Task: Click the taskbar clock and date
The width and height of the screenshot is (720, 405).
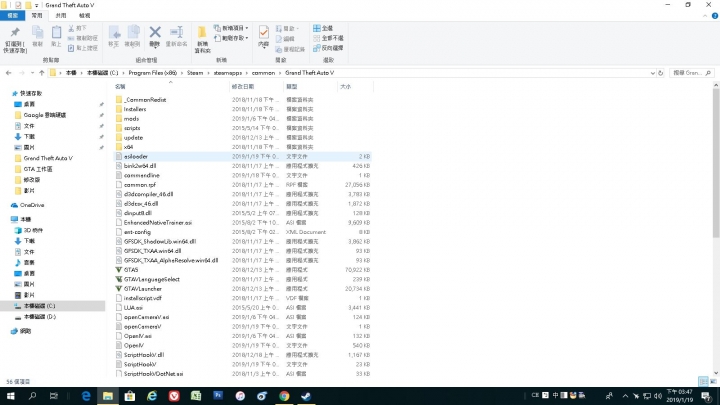Action: click(680, 396)
